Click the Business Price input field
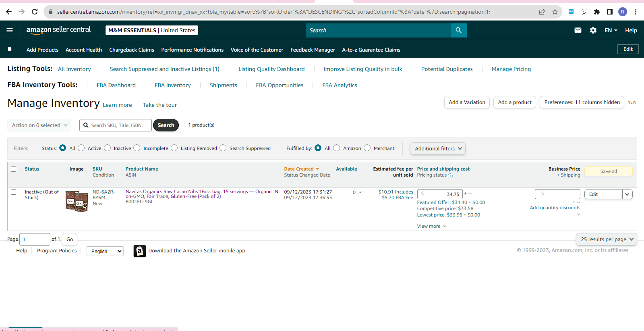The image size is (644, 331). click(557, 194)
